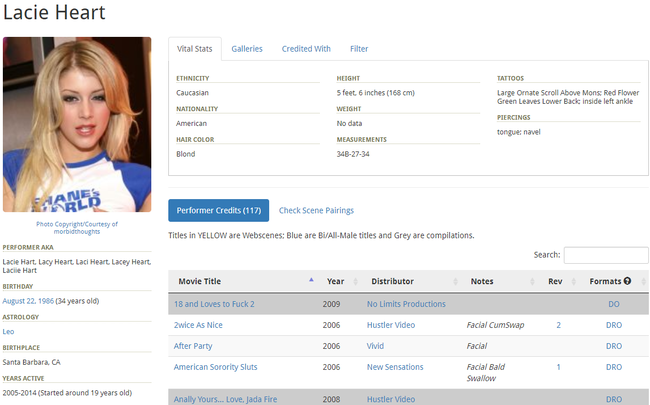Open the After Party title link
This screenshot has height=405, width=650.
(193, 346)
